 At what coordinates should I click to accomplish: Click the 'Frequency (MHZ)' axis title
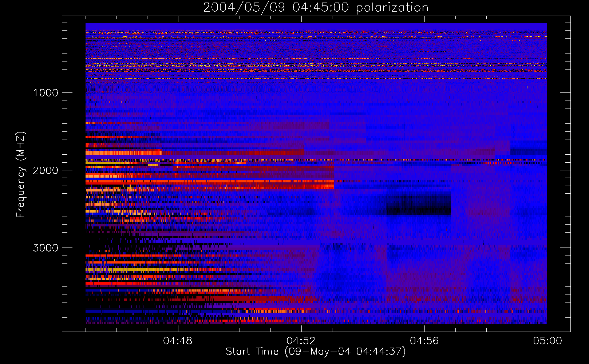click(x=21, y=175)
